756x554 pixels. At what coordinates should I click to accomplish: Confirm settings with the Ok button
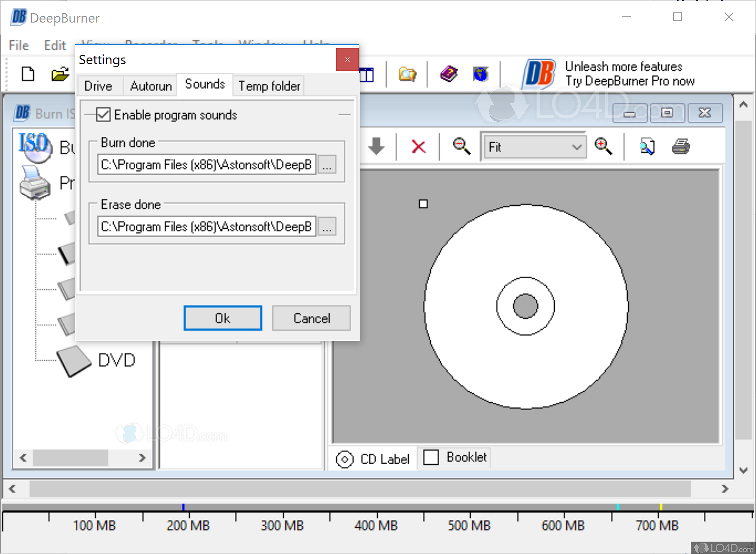[x=223, y=318]
